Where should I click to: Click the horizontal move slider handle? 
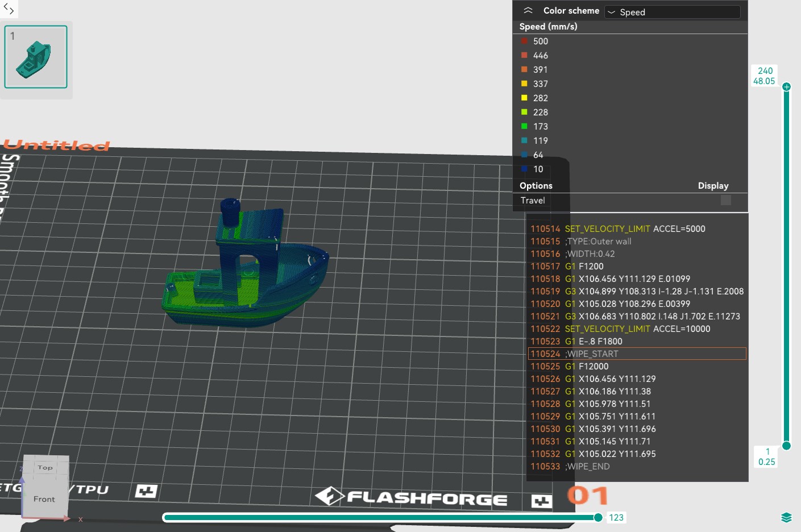tap(598, 517)
